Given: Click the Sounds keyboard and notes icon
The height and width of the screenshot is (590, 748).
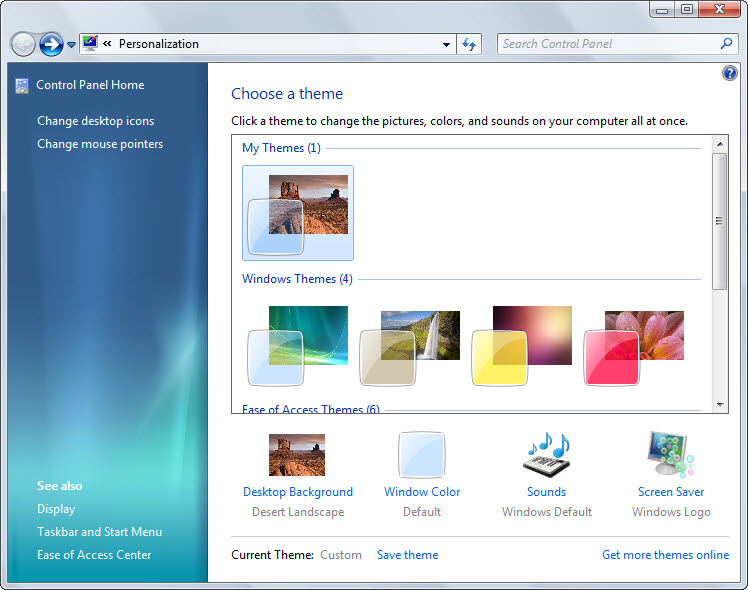Looking at the screenshot, I should tap(547, 455).
